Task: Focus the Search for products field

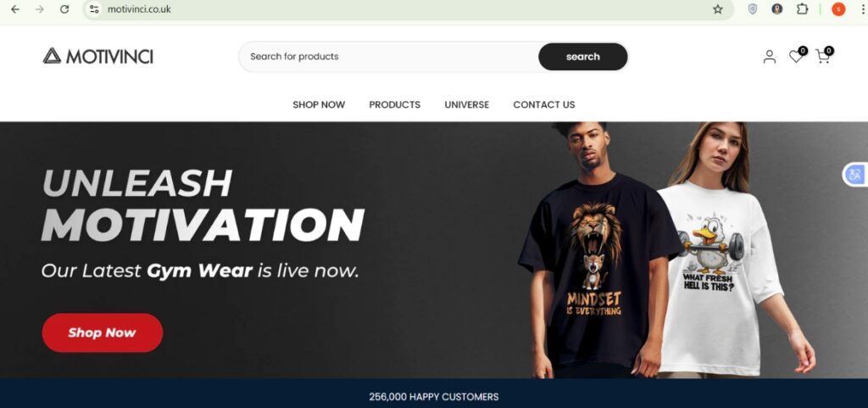Action: pos(388,57)
